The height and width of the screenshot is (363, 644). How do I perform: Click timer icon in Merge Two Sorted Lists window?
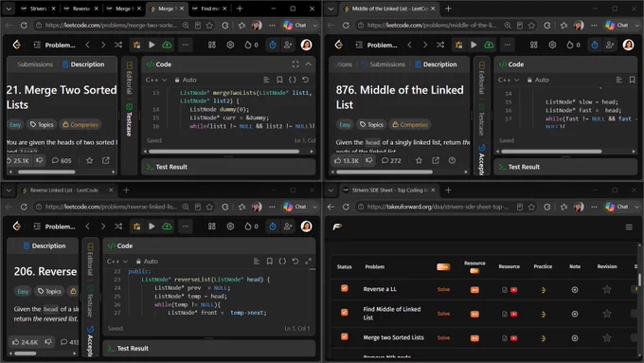(x=273, y=45)
